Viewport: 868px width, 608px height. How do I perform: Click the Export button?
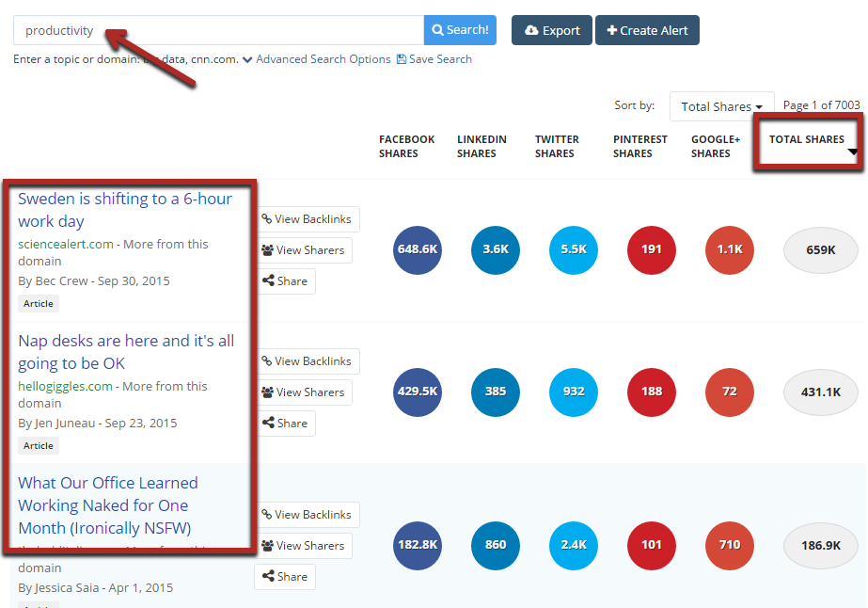coord(552,30)
